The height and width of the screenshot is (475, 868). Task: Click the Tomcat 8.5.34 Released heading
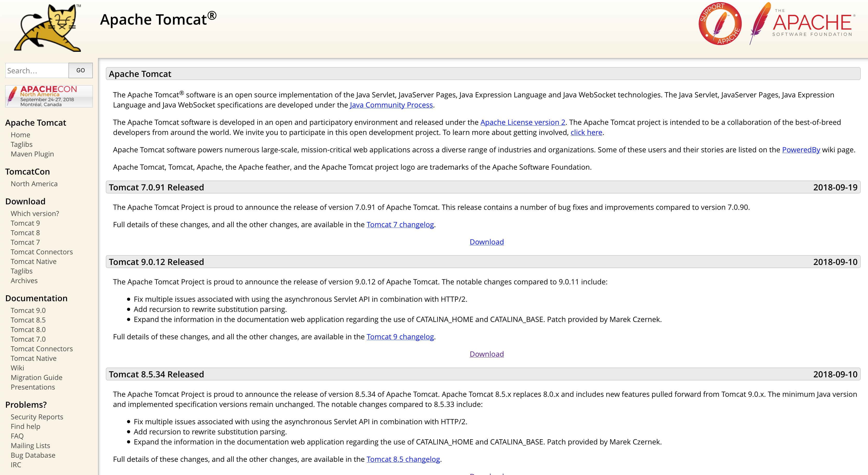[156, 374]
